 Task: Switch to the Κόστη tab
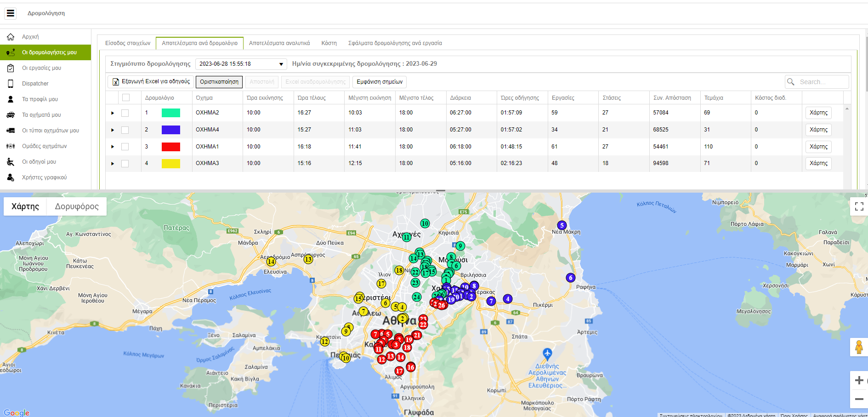[329, 43]
